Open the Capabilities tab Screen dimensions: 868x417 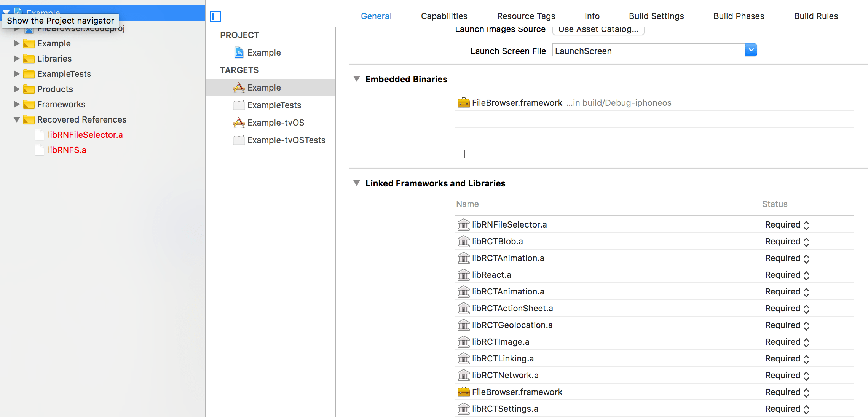click(444, 16)
